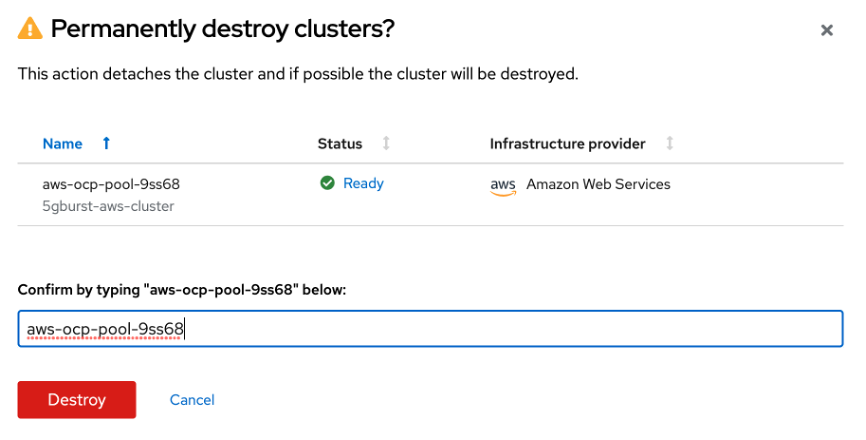Sort by the Infrastructure provider header
This screenshot has height=440, width=866.
coord(567,144)
